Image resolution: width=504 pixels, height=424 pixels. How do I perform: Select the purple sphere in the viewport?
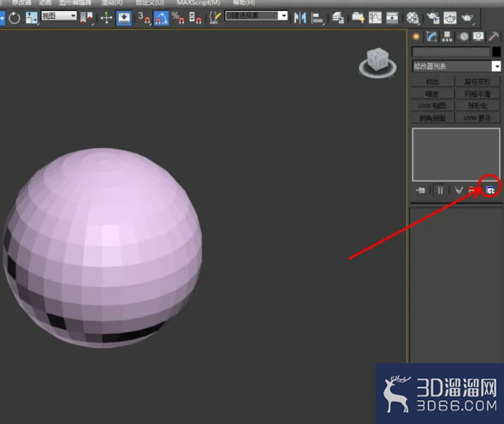102,248
